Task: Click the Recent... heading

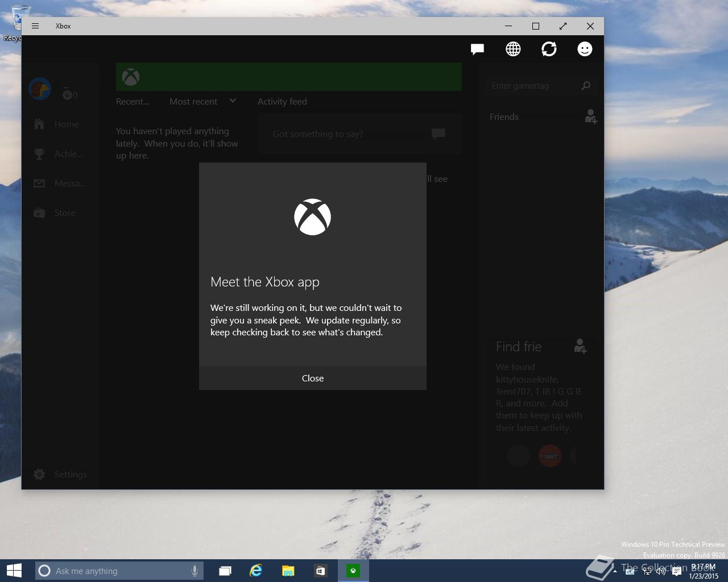Action: pos(133,101)
